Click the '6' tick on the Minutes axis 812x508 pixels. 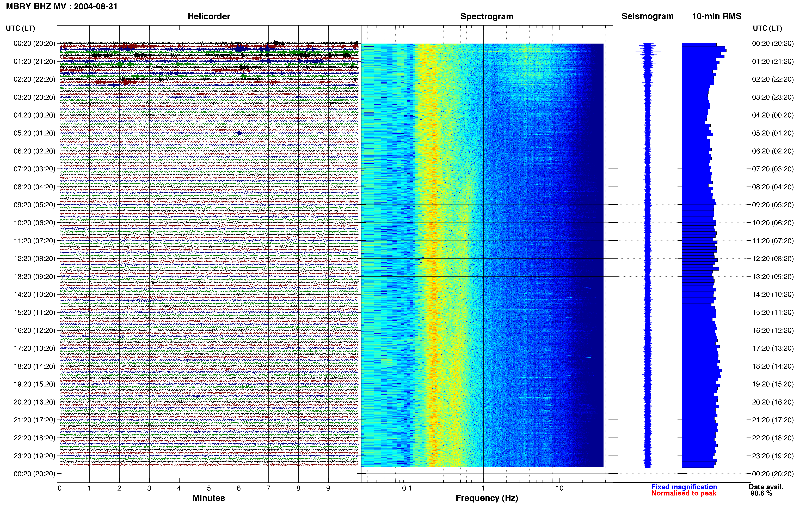point(239,488)
